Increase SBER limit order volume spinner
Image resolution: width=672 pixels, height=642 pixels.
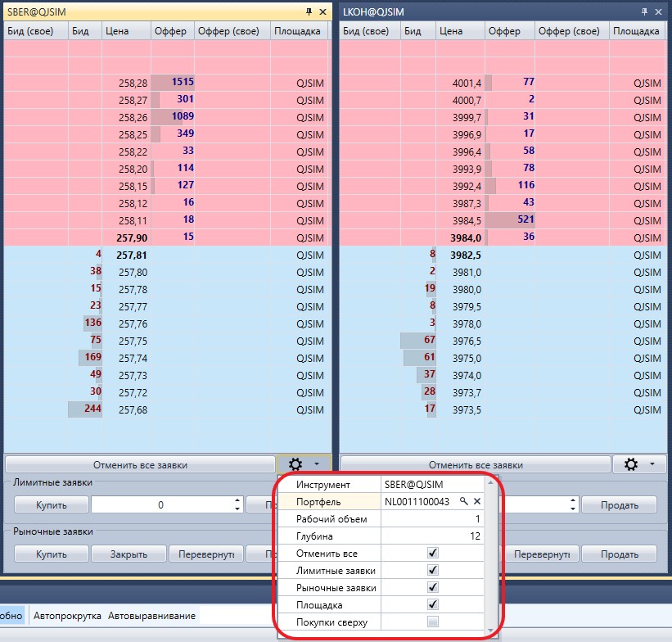[x=237, y=500]
